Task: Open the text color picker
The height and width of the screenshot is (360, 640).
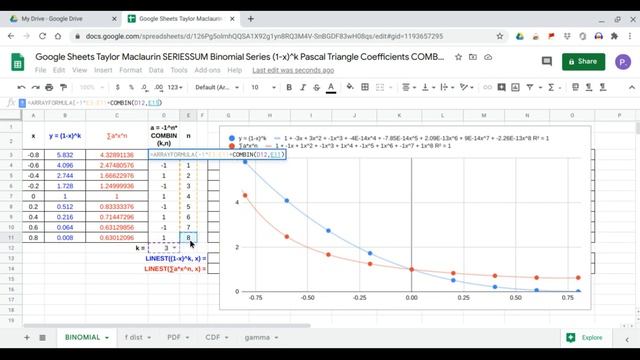Action: point(331,87)
